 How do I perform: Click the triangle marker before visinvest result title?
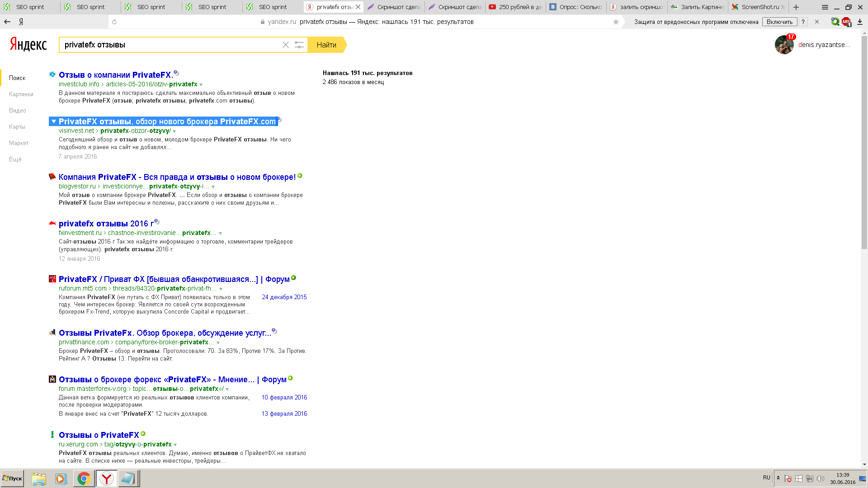coord(54,121)
